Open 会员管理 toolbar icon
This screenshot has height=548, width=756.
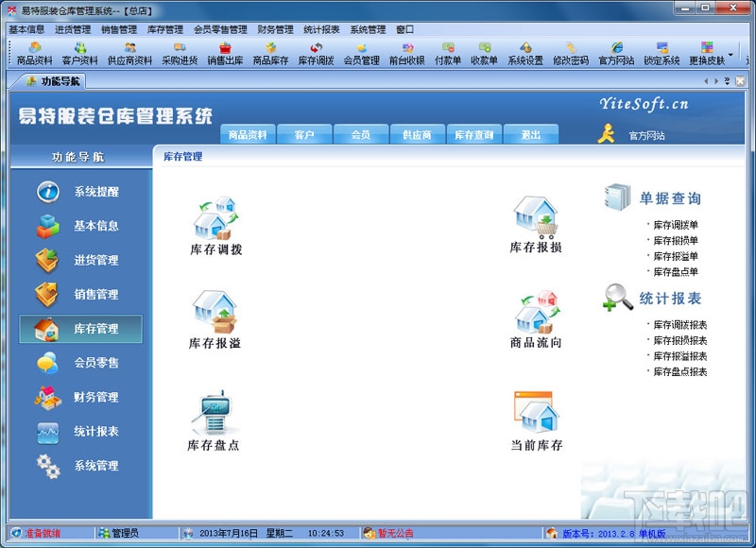362,54
